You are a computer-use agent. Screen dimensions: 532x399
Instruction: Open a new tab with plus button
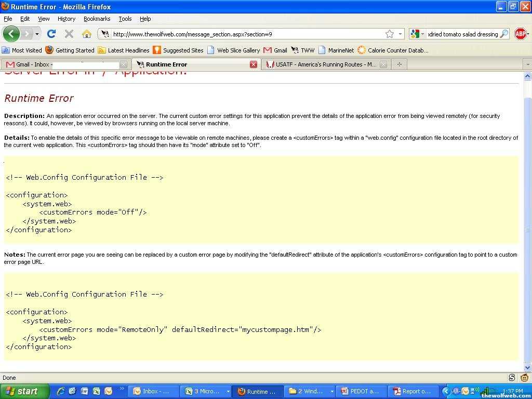pos(399,64)
